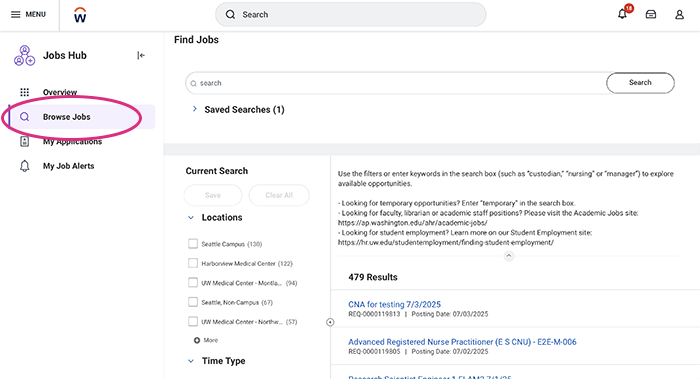Click the More plus icon under Locations
This screenshot has width=700, height=379.
pos(197,340)
